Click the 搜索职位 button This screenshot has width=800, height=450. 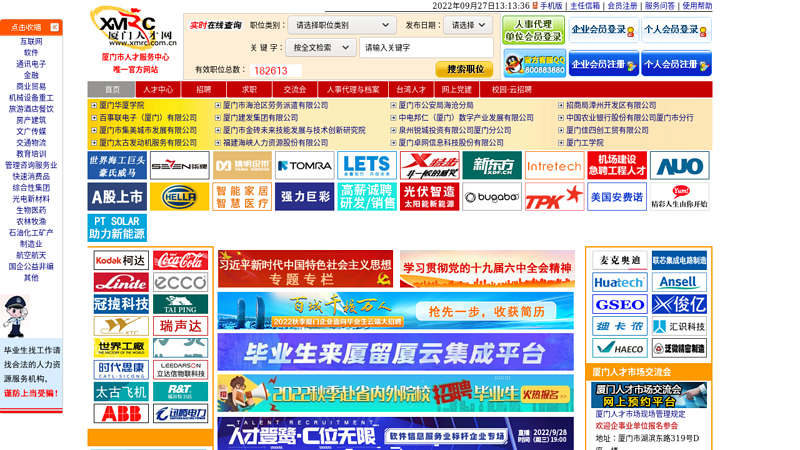[464, 69]
